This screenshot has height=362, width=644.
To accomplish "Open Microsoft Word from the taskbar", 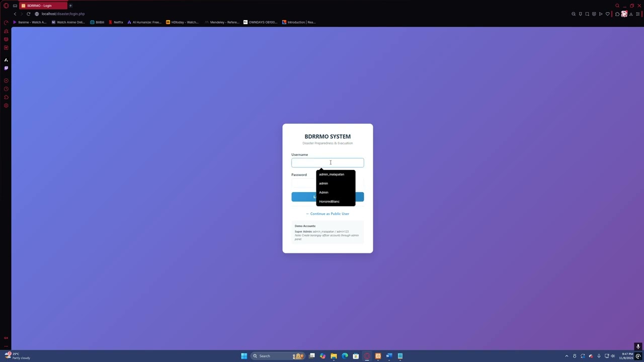I will tap(389, 356).
